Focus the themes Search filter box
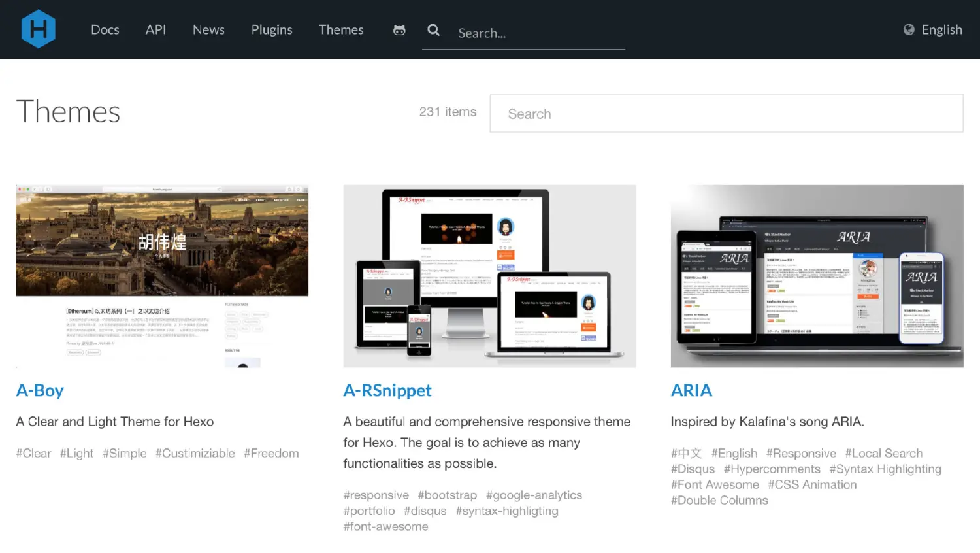This screenshot has height=553, width=980. [x=727, y=114]
